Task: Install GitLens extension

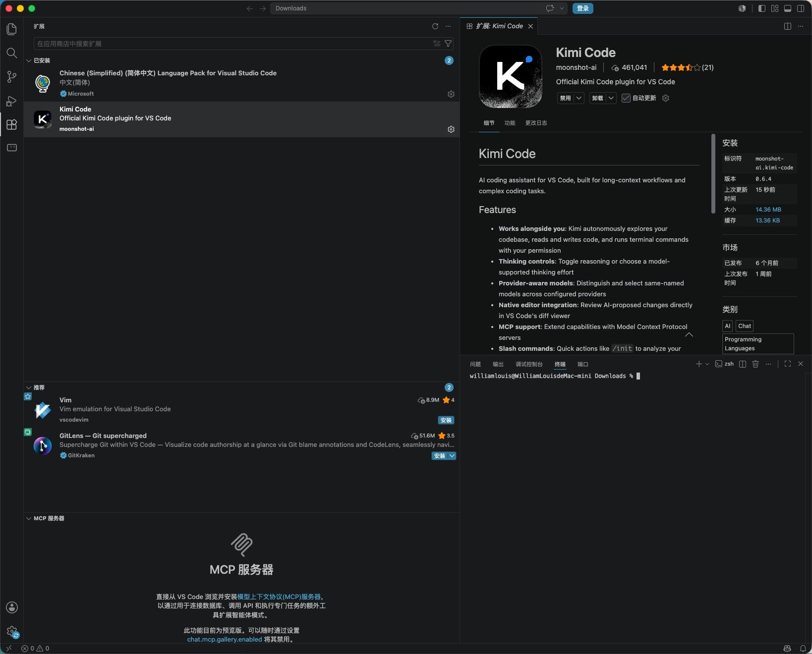Action: [440, 456]
